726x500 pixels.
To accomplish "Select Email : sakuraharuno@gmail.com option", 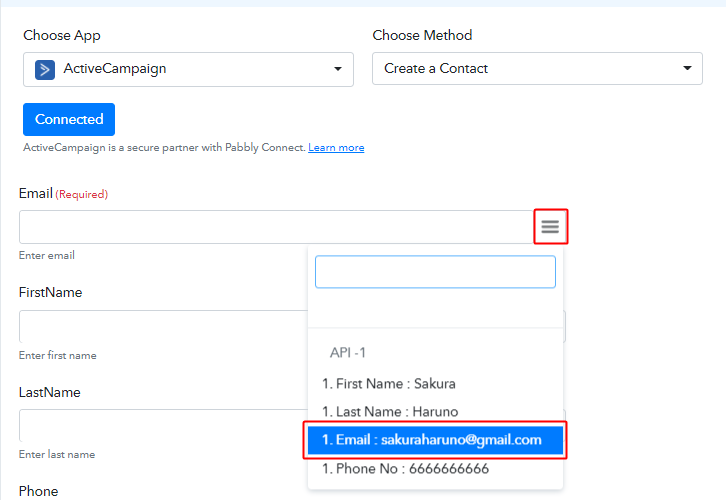I will 435,440.
